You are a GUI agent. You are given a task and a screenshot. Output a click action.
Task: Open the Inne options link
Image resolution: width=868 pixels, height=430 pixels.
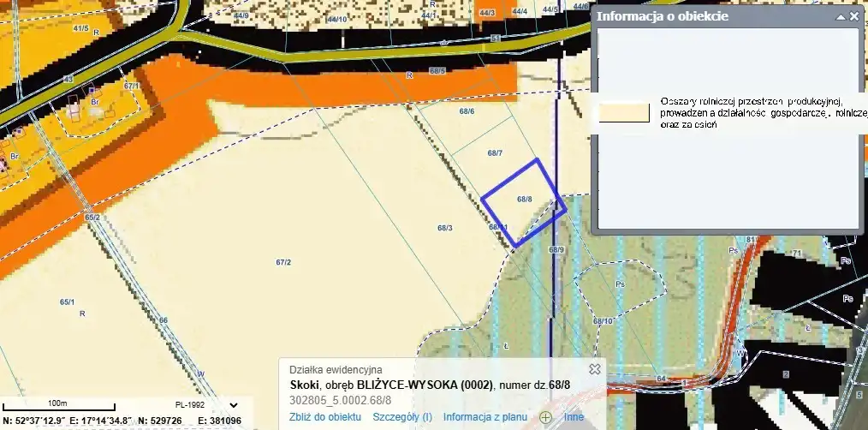[x=574, y=417]
